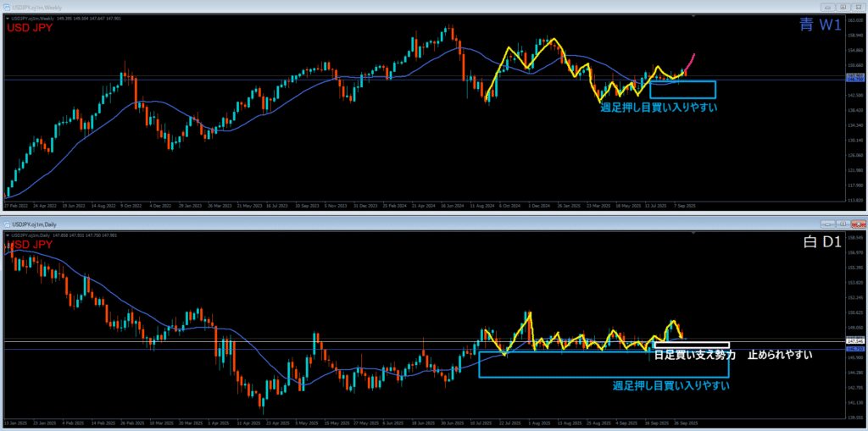This screenshot has height=431, width=868.
Task: Click the 13 Jan 2025 date on the Daily time axis
Action: pos(15,423)
